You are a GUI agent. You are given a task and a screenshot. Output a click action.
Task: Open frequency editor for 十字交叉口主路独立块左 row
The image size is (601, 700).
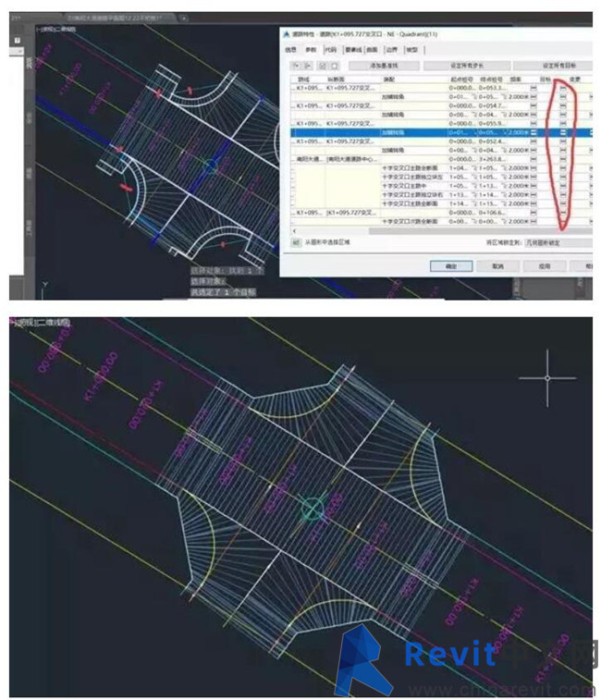(534, 177)
